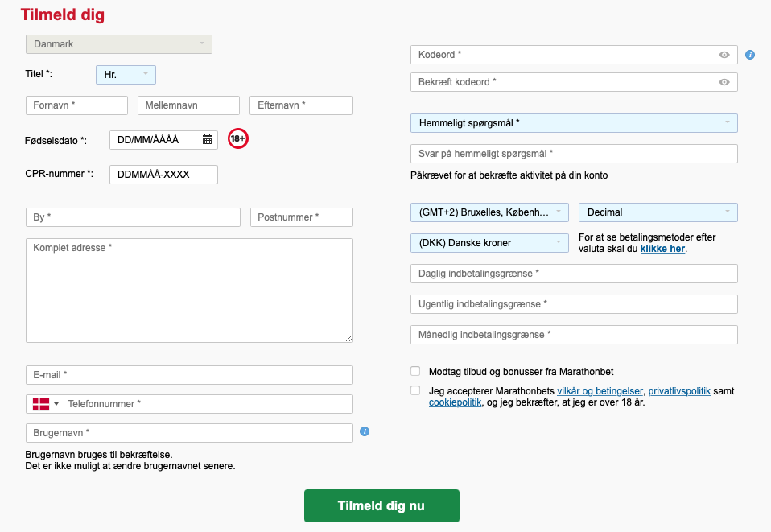Open the time zone dropdown (GMT+2)
This screenshot has height=532, width=771.
point(490,212)
